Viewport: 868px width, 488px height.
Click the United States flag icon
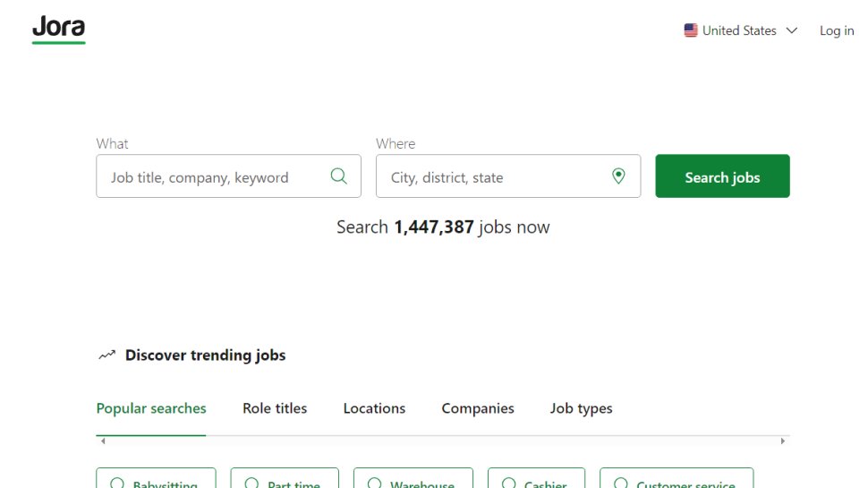pos(691,30)
